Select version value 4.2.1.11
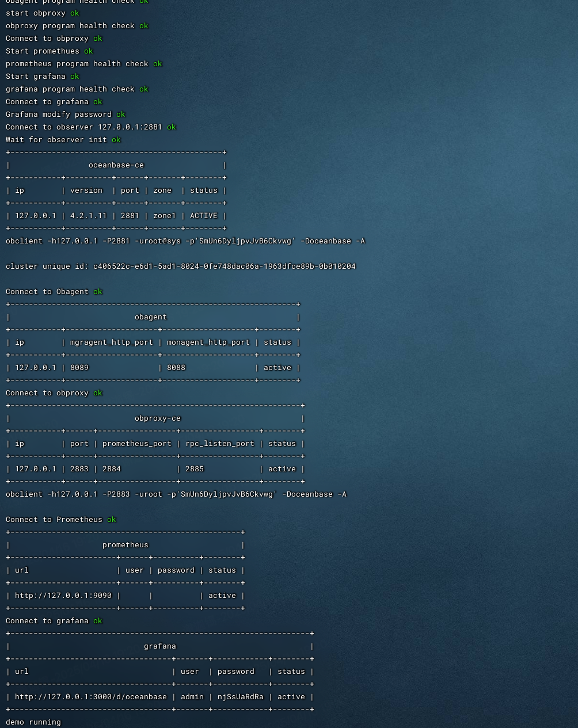 coord(89,216)
